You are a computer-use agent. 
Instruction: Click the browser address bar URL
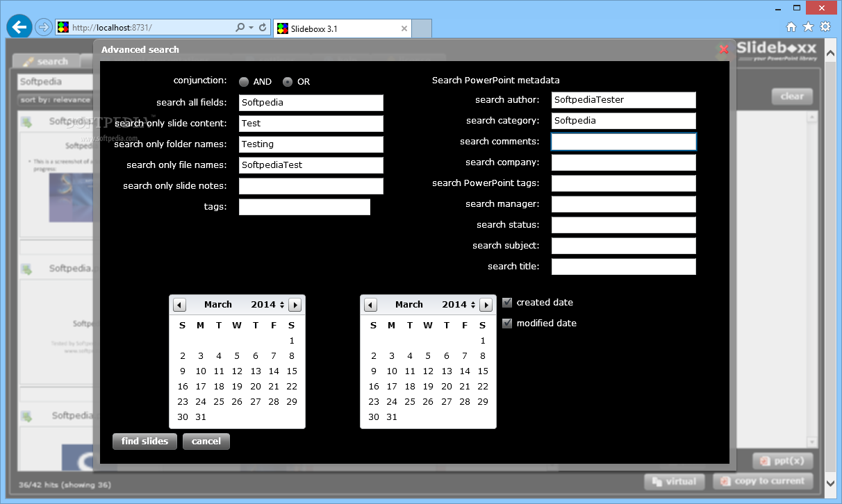point(112,28)
